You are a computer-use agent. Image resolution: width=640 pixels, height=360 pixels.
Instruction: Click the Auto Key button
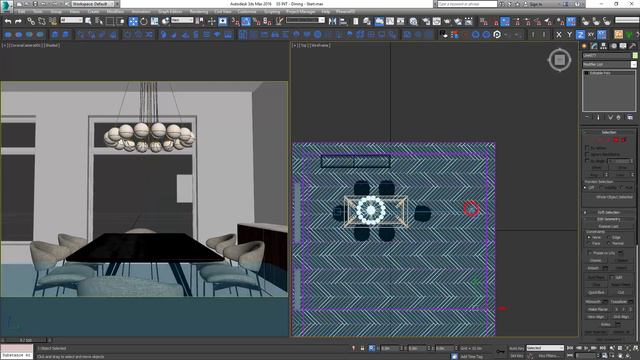pyautogui.click(x=516, y=348)
